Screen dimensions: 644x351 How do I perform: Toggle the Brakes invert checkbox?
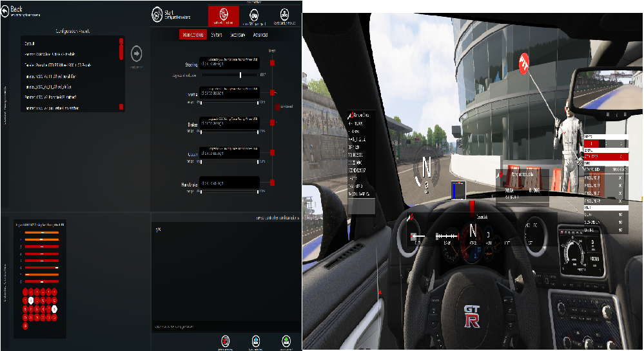pyautogui.click(x=272, y=123)
